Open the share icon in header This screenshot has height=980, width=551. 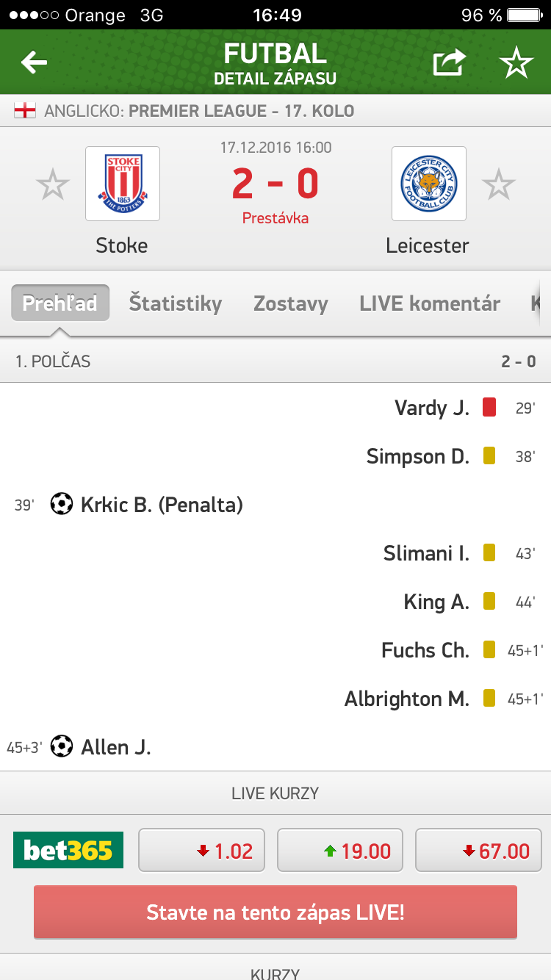tap(449, 63)
